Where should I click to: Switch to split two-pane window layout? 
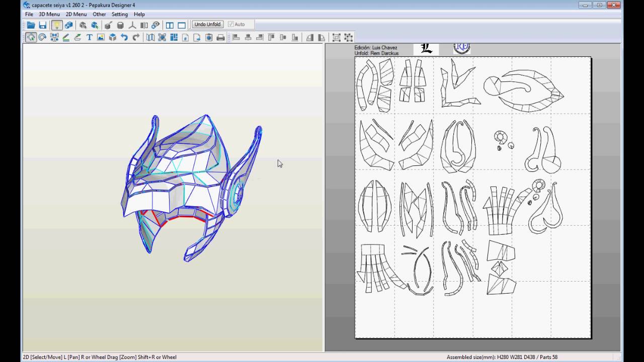pyautogui.click(x=170, y=25)
